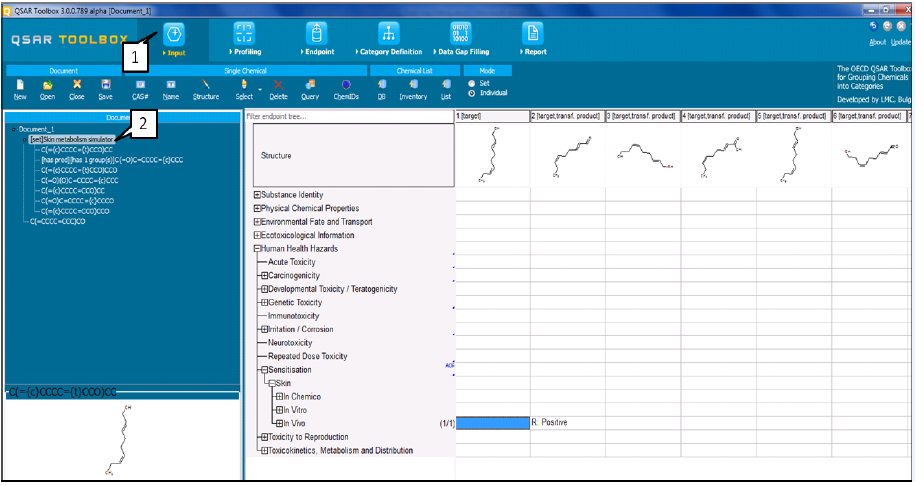Screen dimensions: 924x486
Task: Expand Physical Chemical Properties node
Action: pos(257,208)
